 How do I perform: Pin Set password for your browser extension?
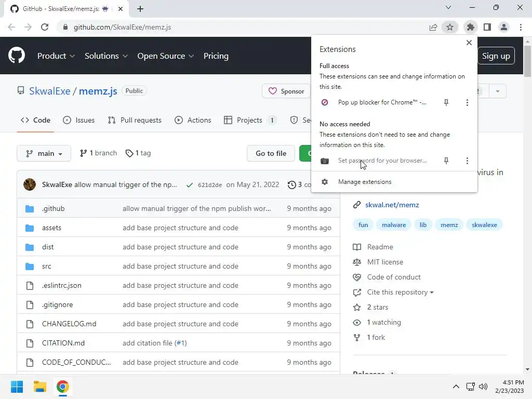click(x=446, y=161)
